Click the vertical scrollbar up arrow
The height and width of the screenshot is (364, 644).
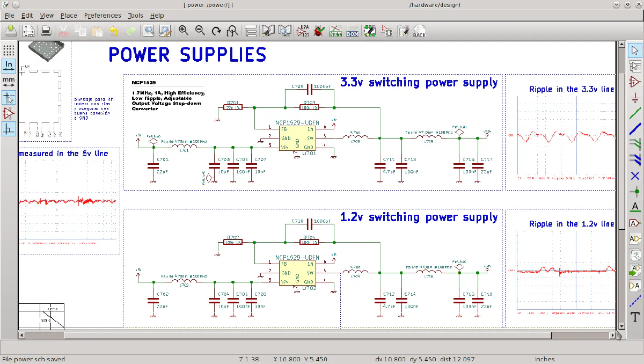tap(621, 45)
